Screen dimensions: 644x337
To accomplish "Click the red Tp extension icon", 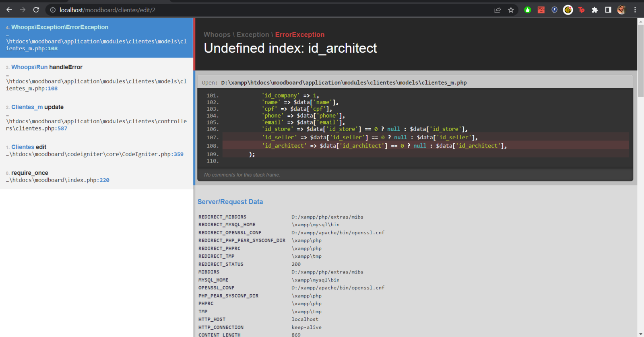I will (x=581, y=10).
